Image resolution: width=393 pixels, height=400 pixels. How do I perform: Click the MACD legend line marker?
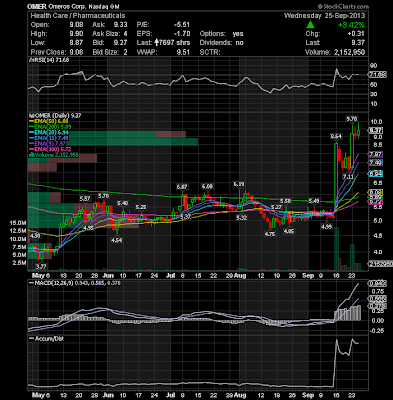(32, 283)
